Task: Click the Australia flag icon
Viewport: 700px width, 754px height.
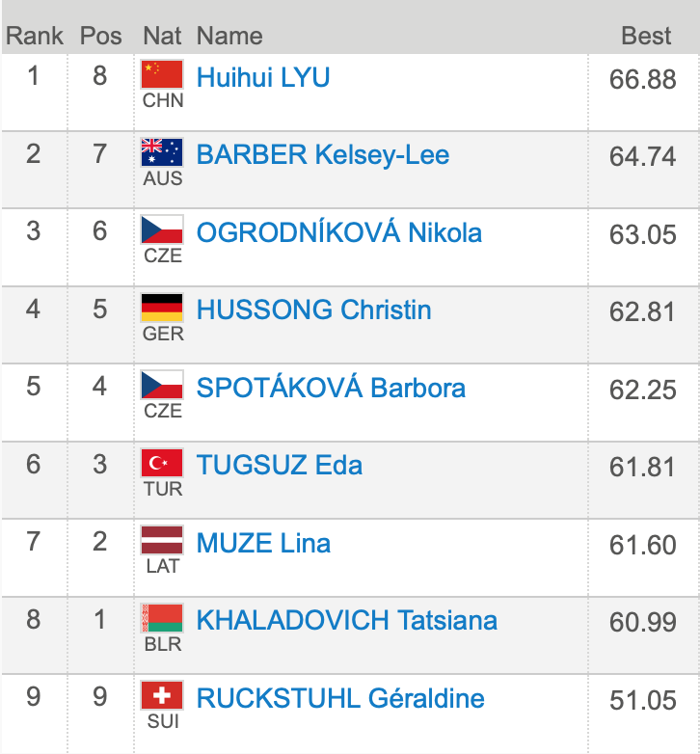Action: coord(162,152)
